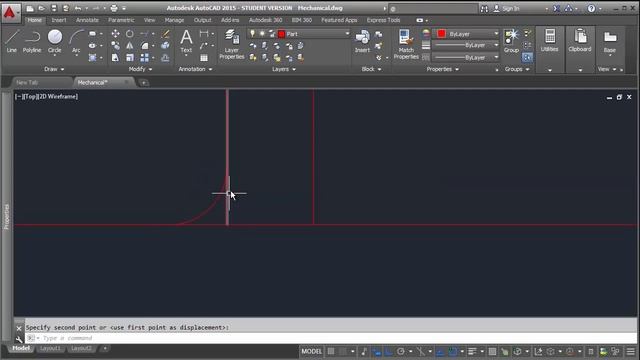Toggle MODEL space button in status bar
The width and height of the screenshot is (640, 360).
(311, 351)
